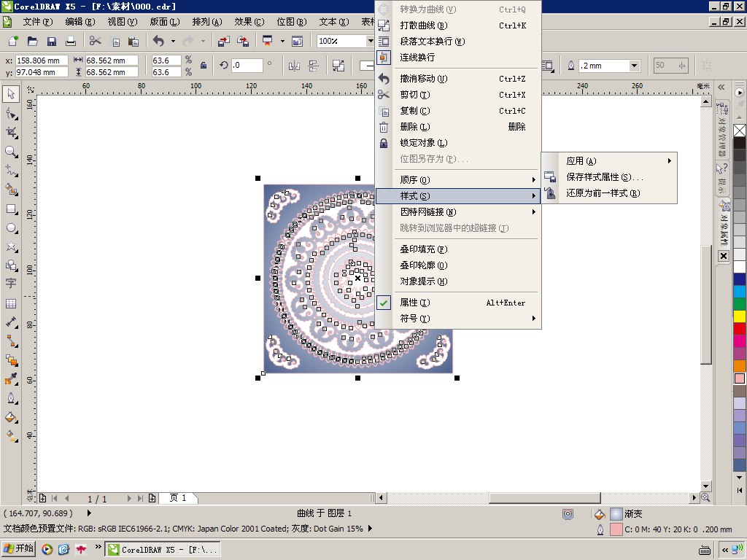Select the Shape edit tool
The image size is (747, 560).
click(11, 114)
